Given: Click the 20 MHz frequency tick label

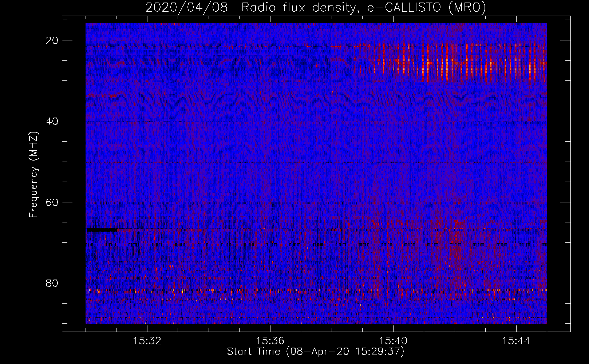Looking at the screenshot, I should (52, 40).
